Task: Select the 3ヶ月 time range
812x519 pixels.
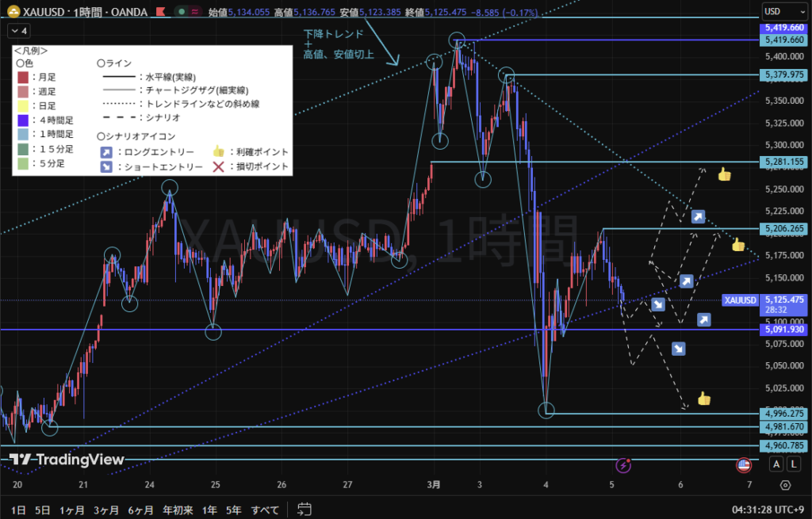Action: pyautogui.click(x=106, y=509)
